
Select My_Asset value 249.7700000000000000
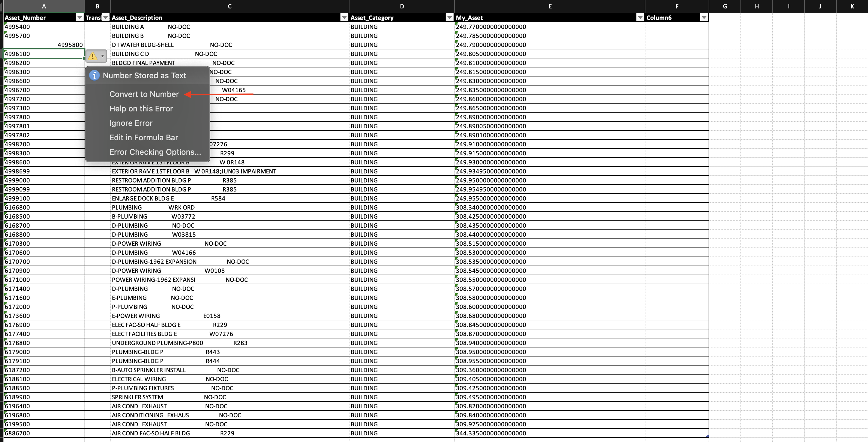click(x=549, y=27)
